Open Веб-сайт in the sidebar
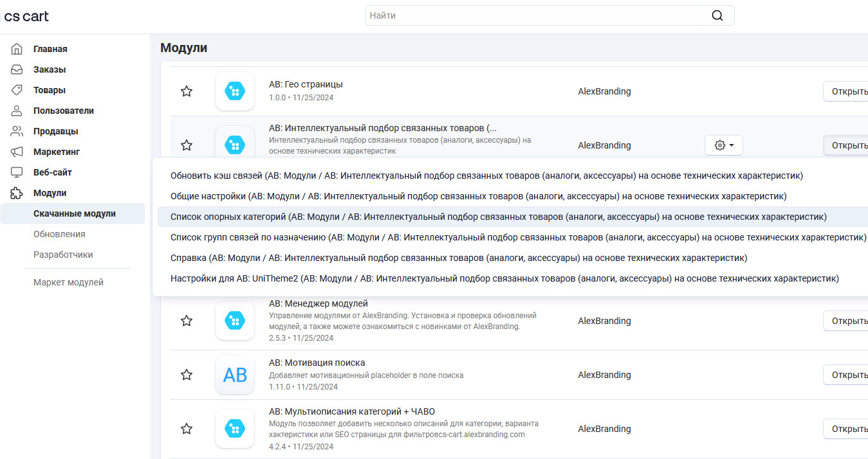 tap(53, 172)
